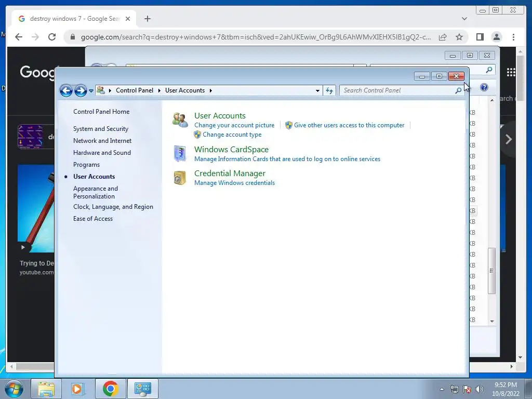Image resolution: width=532 pixels, height=399 pixels.
Task: Bookmark this page with the star icon
Action: [459, 37]
